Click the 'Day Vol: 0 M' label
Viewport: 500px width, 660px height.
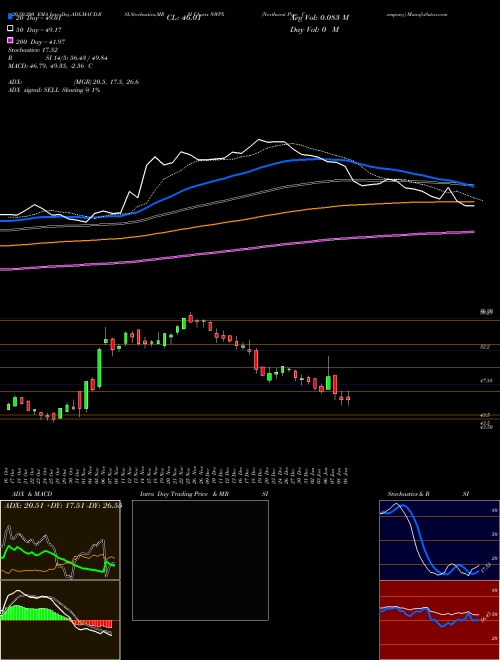click(314, 30)
